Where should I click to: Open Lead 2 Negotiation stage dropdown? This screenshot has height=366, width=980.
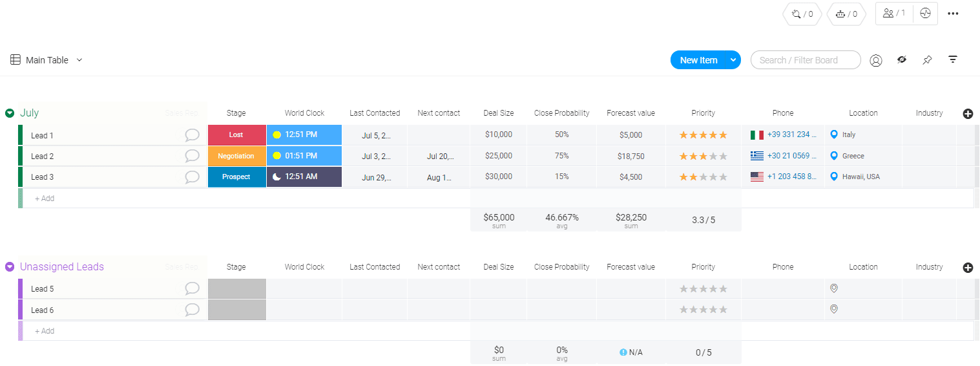[x=236, y=156]
